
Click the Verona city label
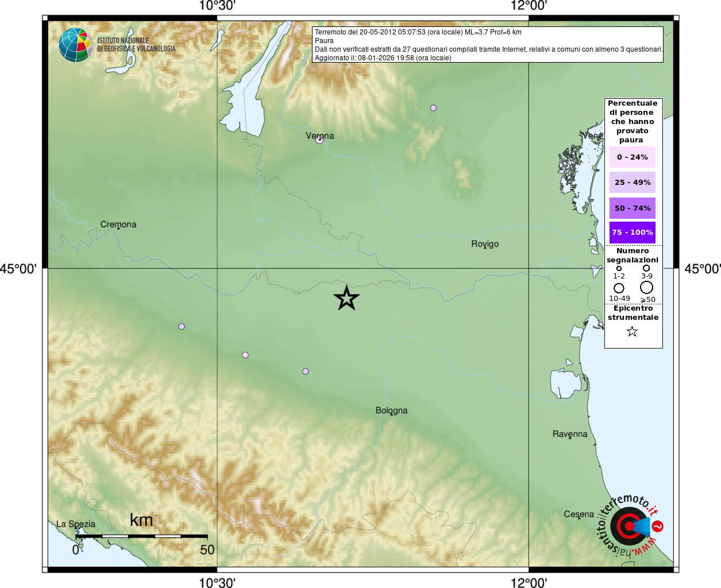(x=320, y=136)
